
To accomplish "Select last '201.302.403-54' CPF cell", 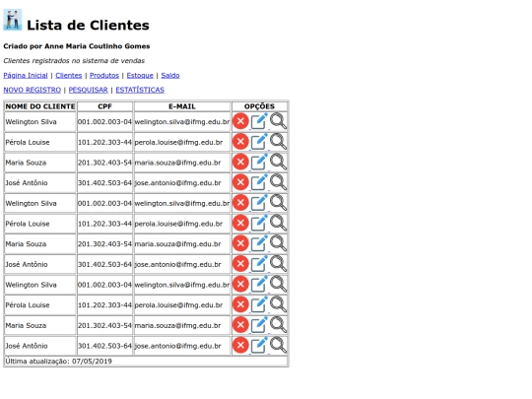I will click(x=104, y=325).
